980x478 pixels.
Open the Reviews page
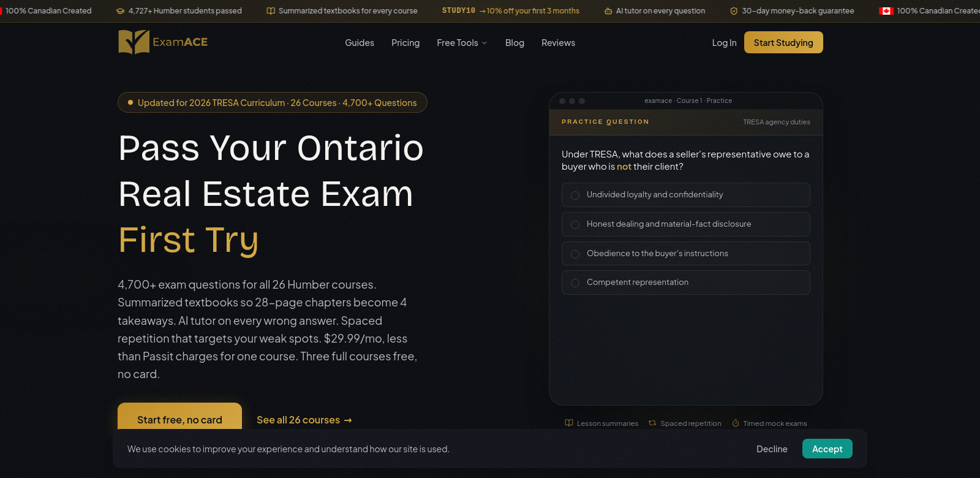(558, 43)
